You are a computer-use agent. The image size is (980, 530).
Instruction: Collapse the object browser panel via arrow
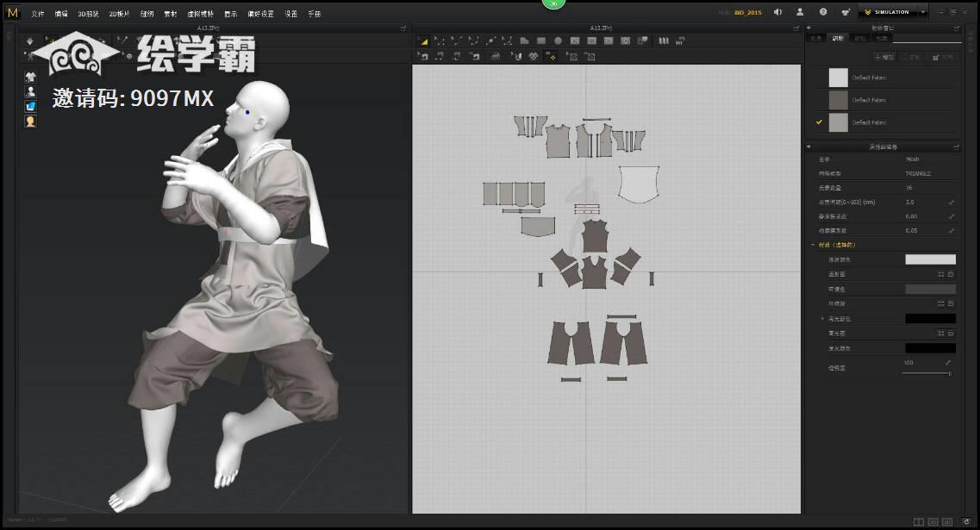pos(808,28)
